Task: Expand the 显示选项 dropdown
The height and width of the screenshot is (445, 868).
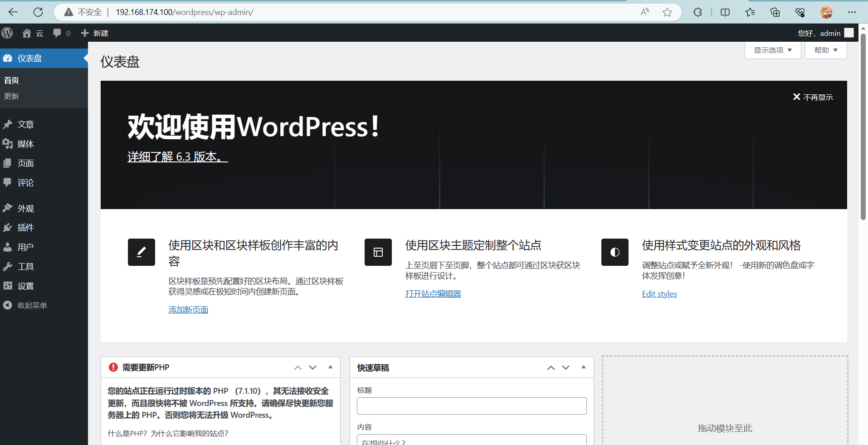Action: 773,50
